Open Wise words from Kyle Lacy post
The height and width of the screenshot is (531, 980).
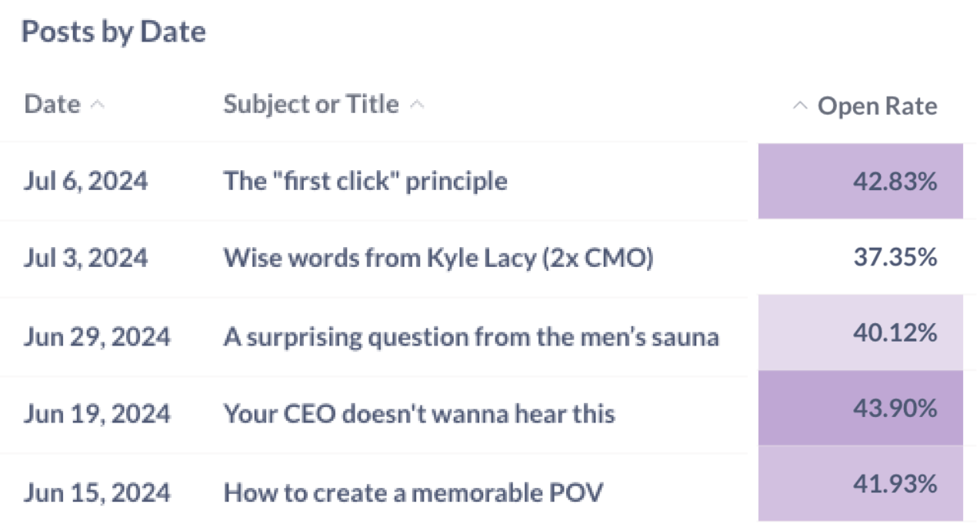(438, 259)
